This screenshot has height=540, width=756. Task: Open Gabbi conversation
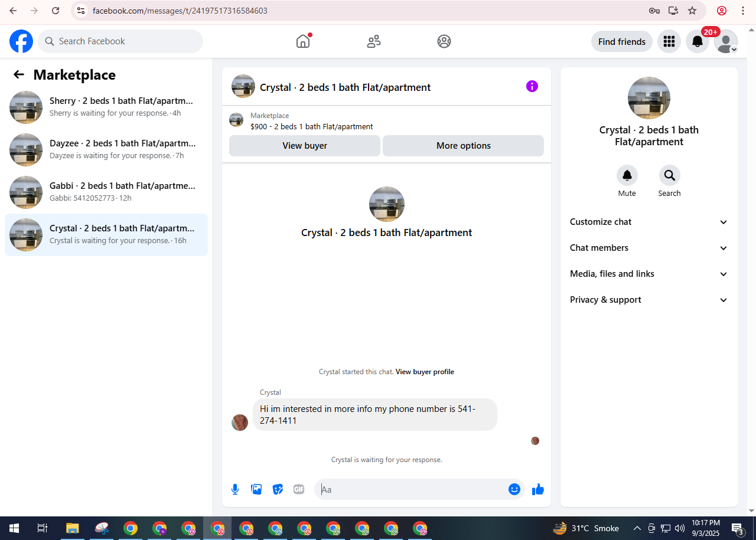(106, 192)
